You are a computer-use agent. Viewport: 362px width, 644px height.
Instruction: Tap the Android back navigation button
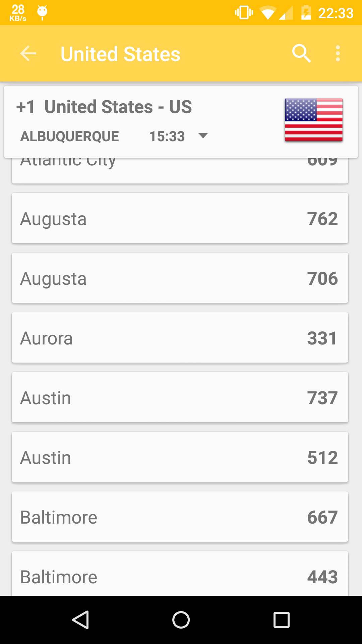coord(80,620)
